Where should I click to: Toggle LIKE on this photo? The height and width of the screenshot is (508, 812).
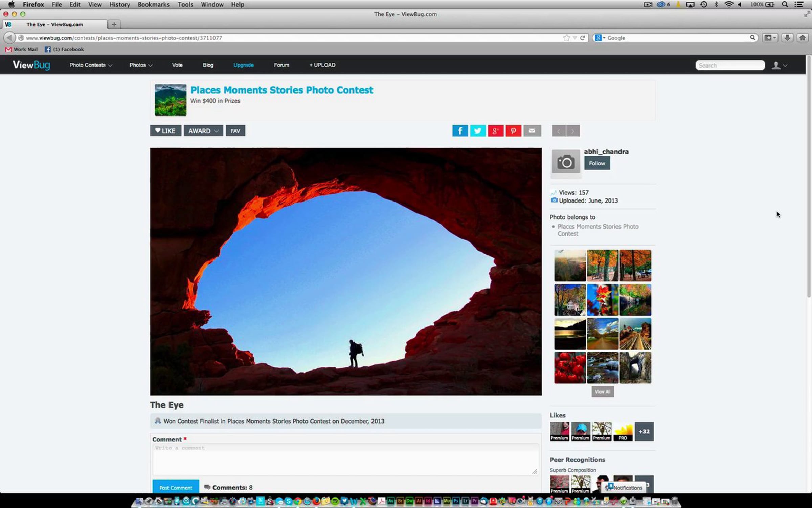coord(165,131)
